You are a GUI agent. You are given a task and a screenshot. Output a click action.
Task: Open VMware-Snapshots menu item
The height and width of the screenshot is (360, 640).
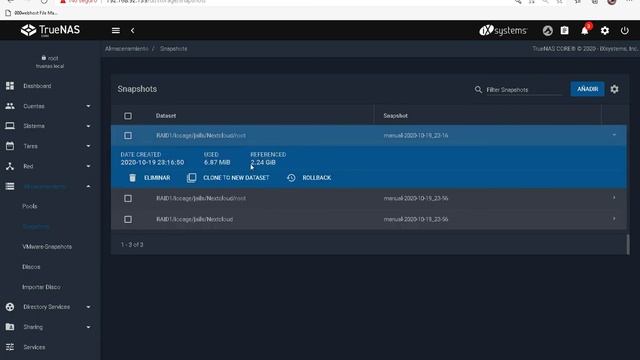coord(47,247)
